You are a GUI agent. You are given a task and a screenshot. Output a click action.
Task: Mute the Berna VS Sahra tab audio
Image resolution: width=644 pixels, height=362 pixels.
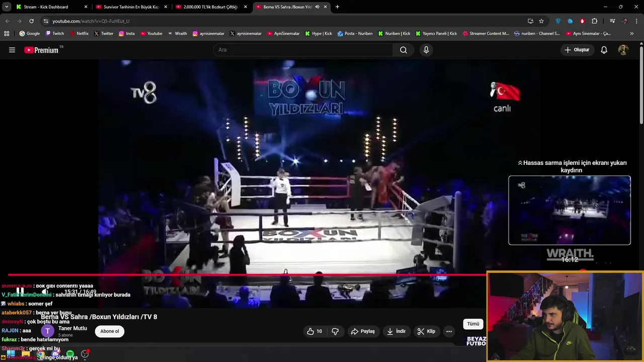[317, 7]
